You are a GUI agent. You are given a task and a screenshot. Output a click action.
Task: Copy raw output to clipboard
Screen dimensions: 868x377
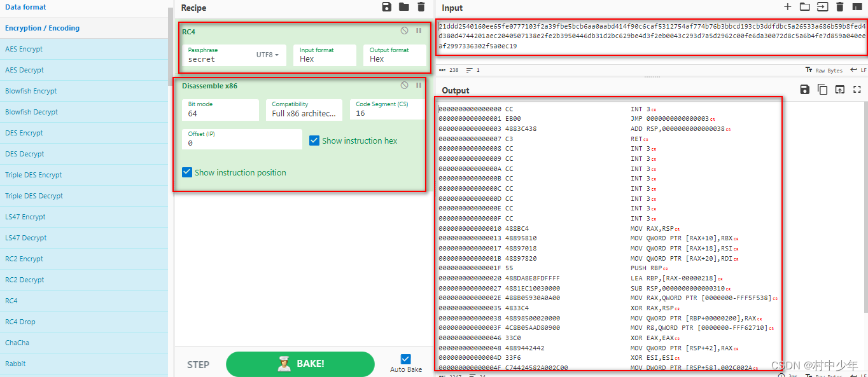coord(822,90)
